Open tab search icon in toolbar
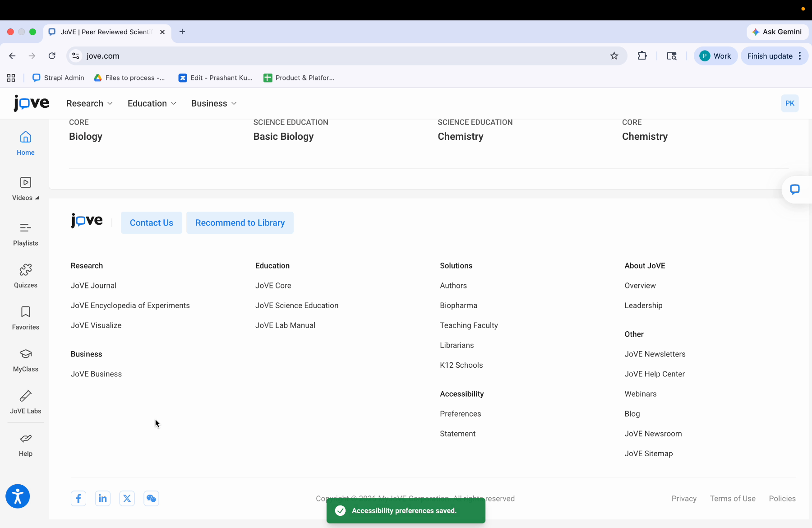 click(672, 56)
